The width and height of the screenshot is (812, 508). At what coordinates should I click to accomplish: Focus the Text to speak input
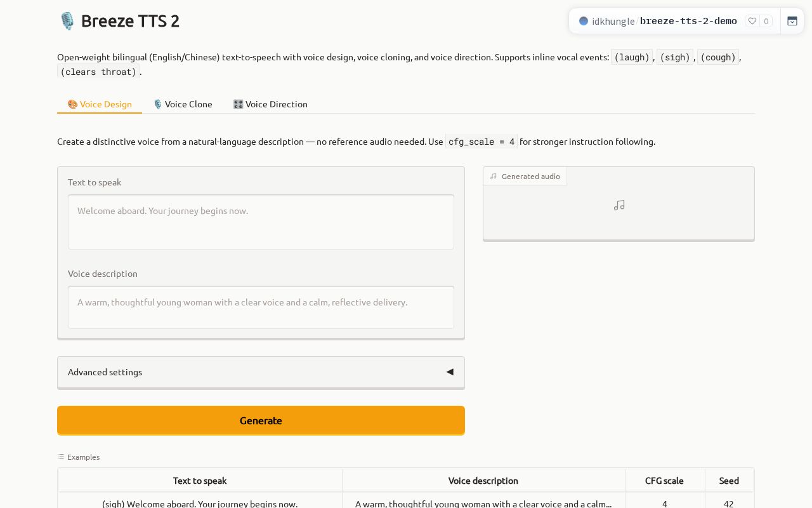(261, 222)
